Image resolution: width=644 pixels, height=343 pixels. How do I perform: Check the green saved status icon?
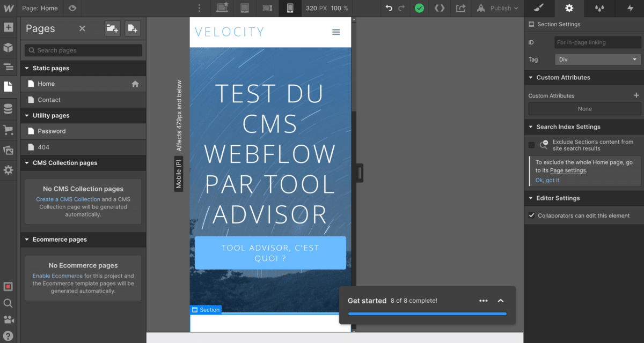419,8
